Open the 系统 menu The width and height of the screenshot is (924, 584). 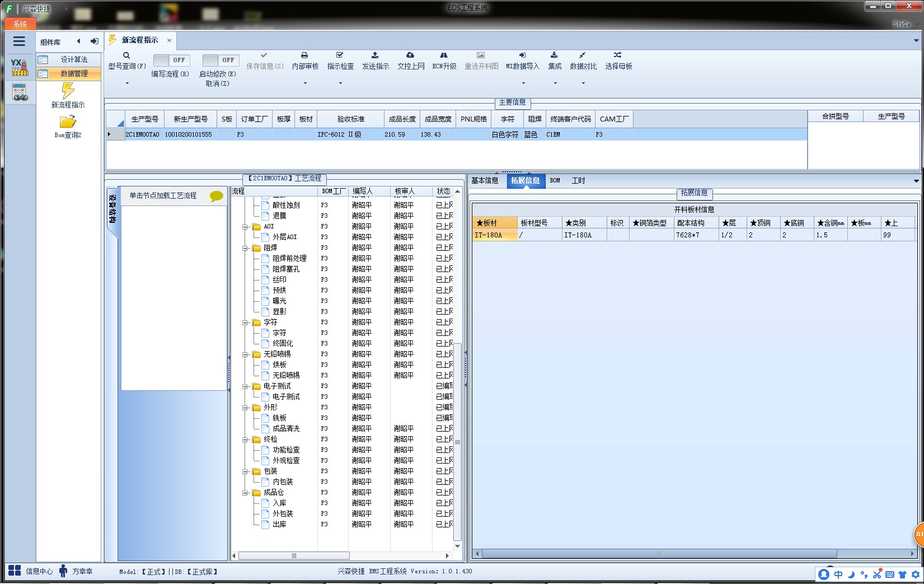(x=20, y=24)
